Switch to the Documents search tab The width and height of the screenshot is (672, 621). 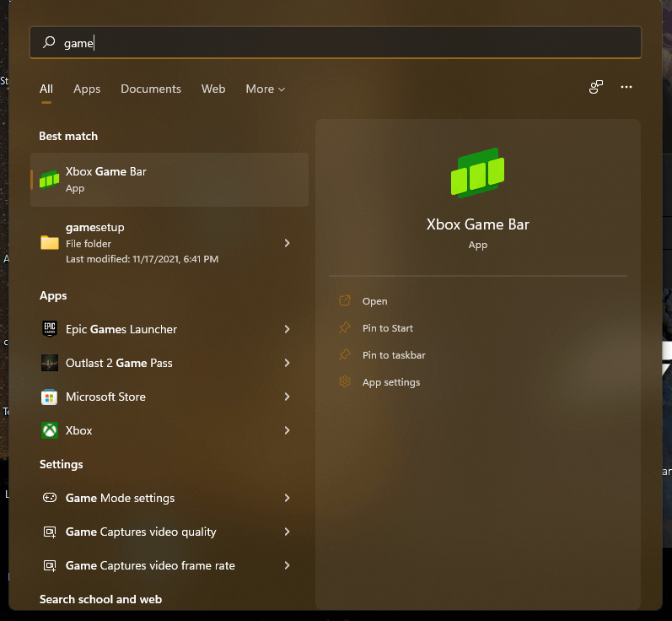[151, 89]
